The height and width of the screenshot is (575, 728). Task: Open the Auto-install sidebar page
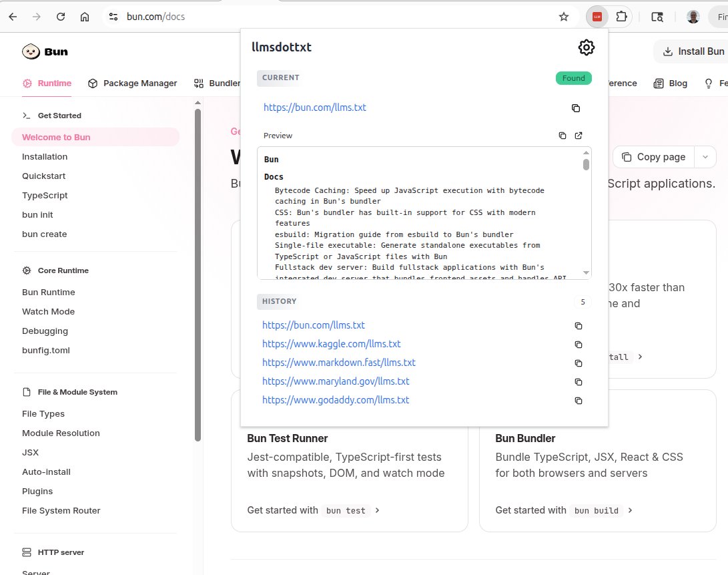coord(47,471)
